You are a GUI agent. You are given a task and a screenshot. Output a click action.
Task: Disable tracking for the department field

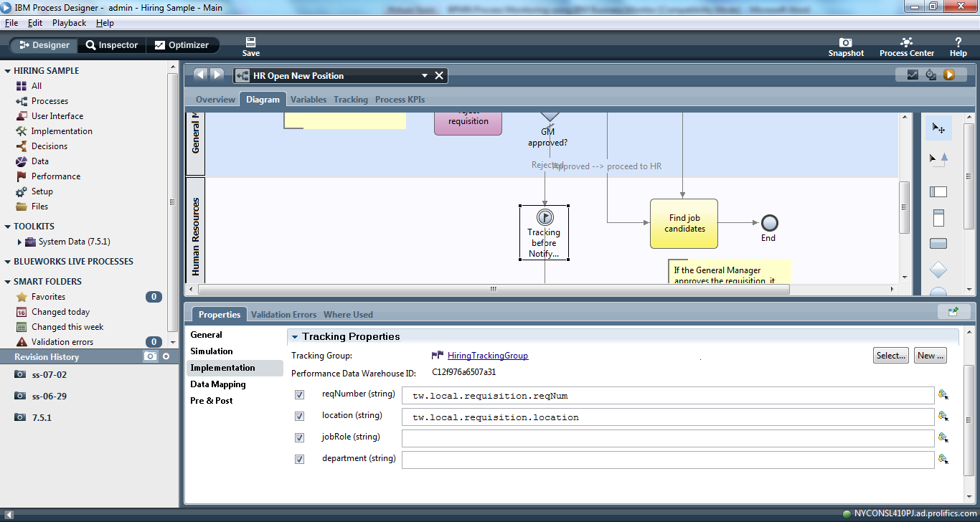pyautogui.click(x=299, y=459)
